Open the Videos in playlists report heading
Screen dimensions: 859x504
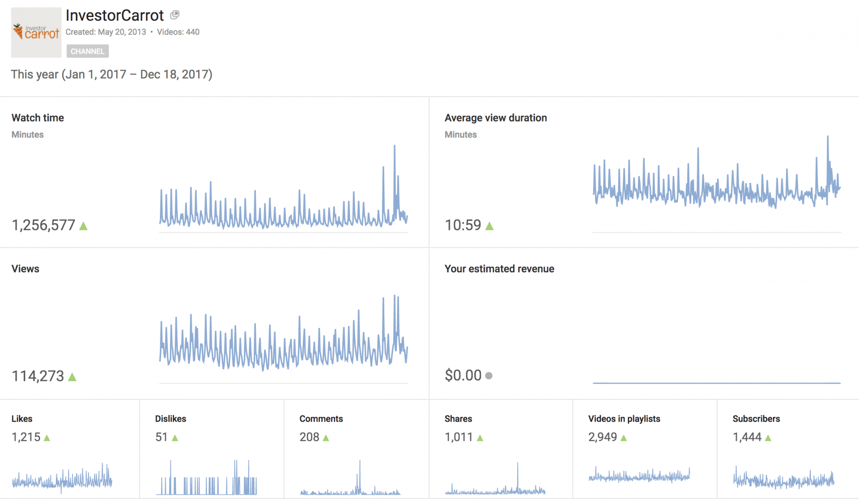(624, 419)
